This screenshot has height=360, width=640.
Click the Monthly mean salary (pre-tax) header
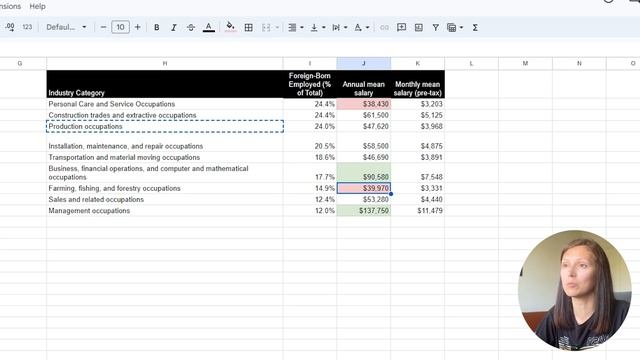(x=418, y=84)
